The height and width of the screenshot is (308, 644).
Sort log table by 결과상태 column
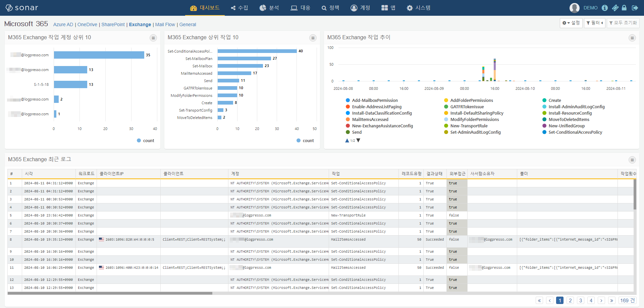(435, 174)
